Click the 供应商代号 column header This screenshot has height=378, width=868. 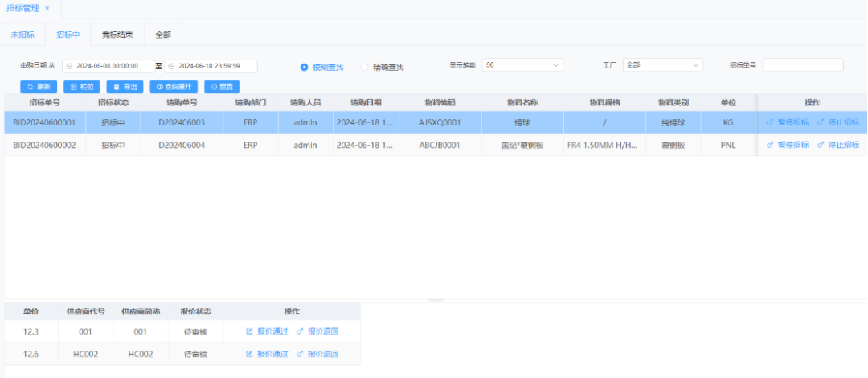click(85, 311)
